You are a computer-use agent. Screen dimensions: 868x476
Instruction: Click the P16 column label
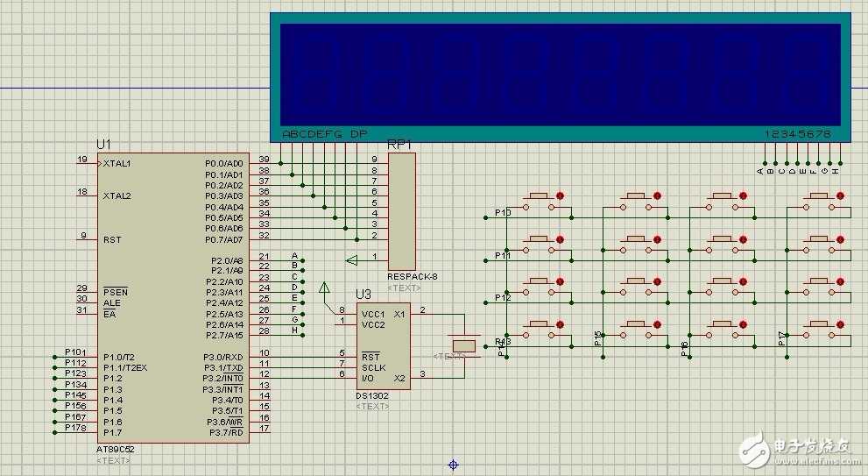(684, 349)
